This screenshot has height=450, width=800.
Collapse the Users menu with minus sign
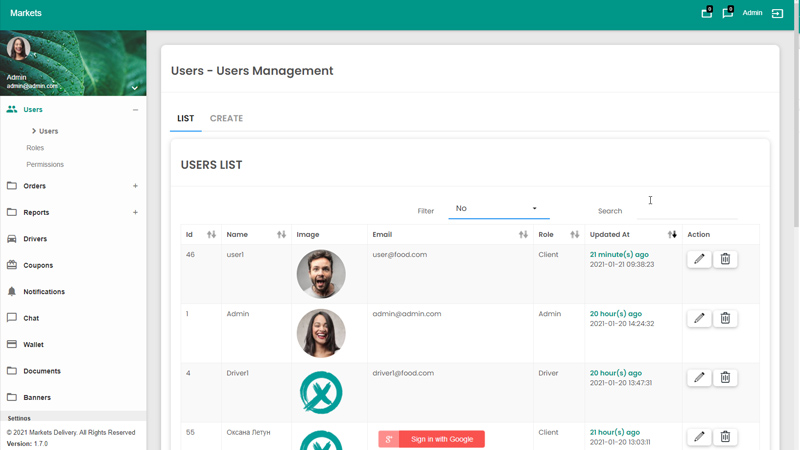pyautogui.click(x=135, y=110)
